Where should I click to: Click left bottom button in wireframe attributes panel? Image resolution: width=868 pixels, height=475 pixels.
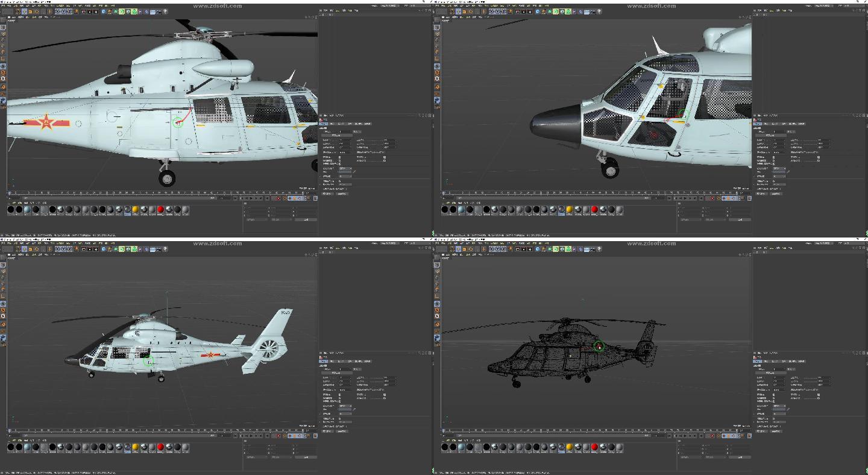pos(761,431)
